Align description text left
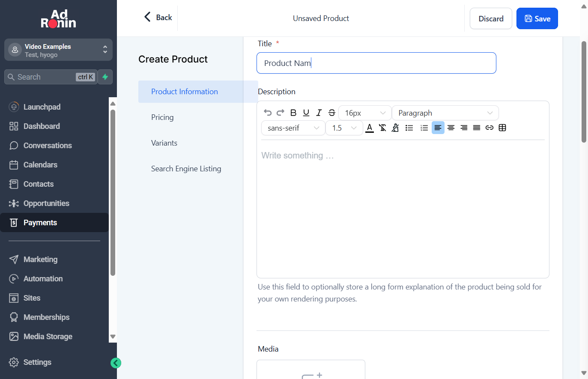588x379 pixels. coord(438,128)
